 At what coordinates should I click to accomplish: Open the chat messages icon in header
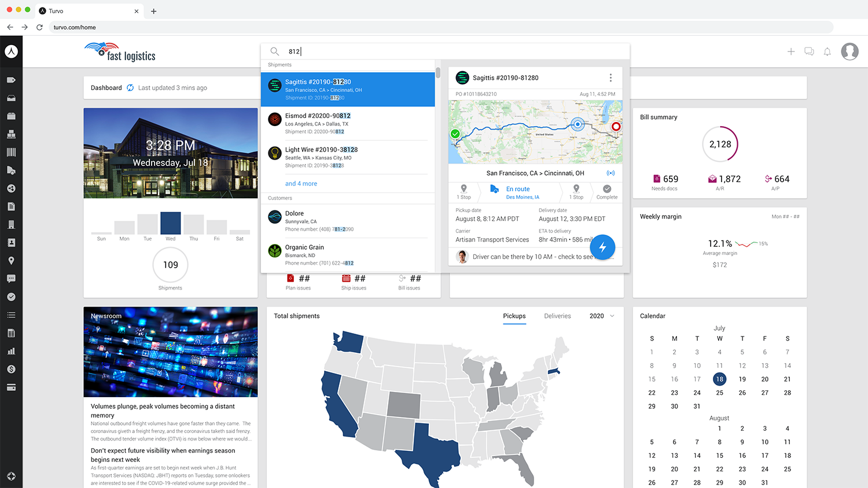coord(809,51)
